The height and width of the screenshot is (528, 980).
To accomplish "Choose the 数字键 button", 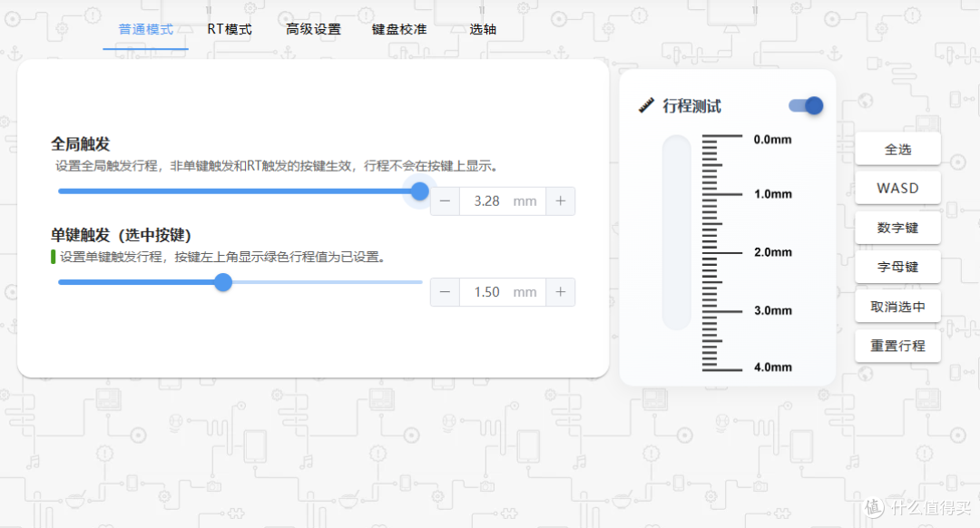I will tap(897, 228).
